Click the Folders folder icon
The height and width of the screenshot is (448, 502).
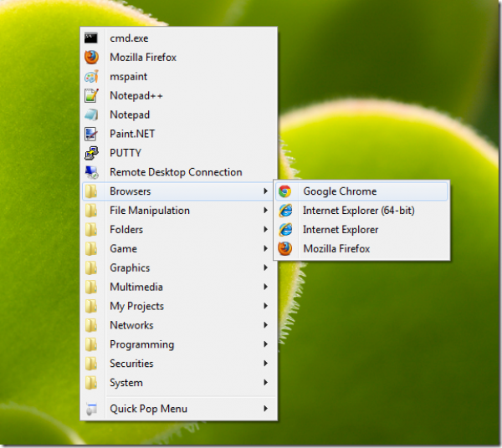point(91,230)
